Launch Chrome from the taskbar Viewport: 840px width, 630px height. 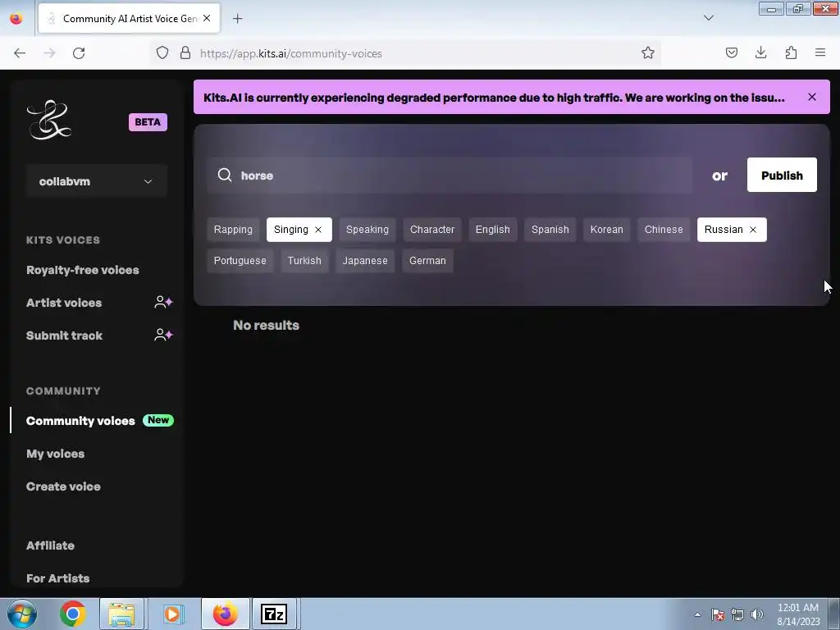pyautogui.click(x=73, y=614)
